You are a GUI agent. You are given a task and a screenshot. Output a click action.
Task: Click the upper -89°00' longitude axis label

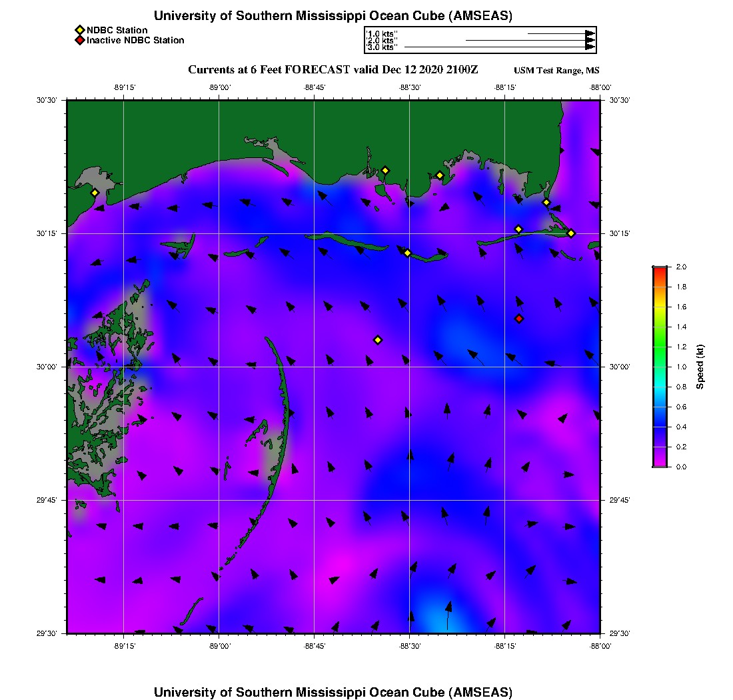tap(219, 87)
